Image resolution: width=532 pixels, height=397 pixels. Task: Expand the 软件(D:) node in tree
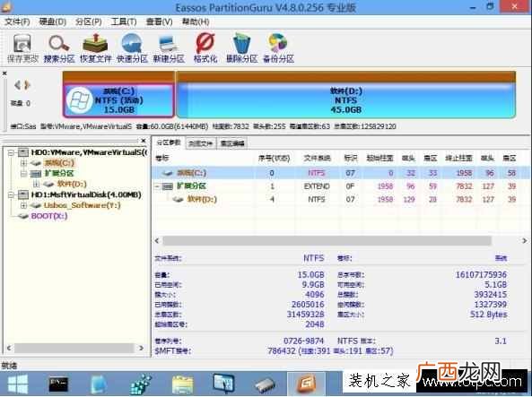pos(36,184)
